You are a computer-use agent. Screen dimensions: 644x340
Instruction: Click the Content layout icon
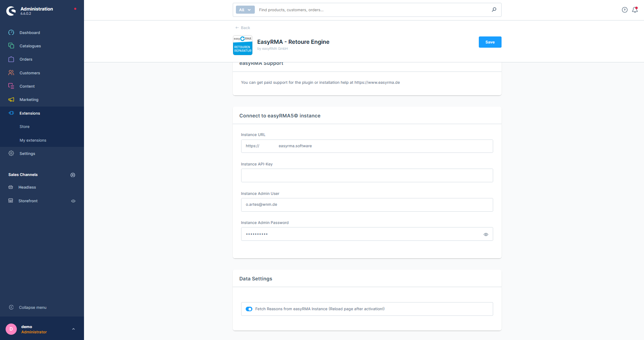pos(11,86)
